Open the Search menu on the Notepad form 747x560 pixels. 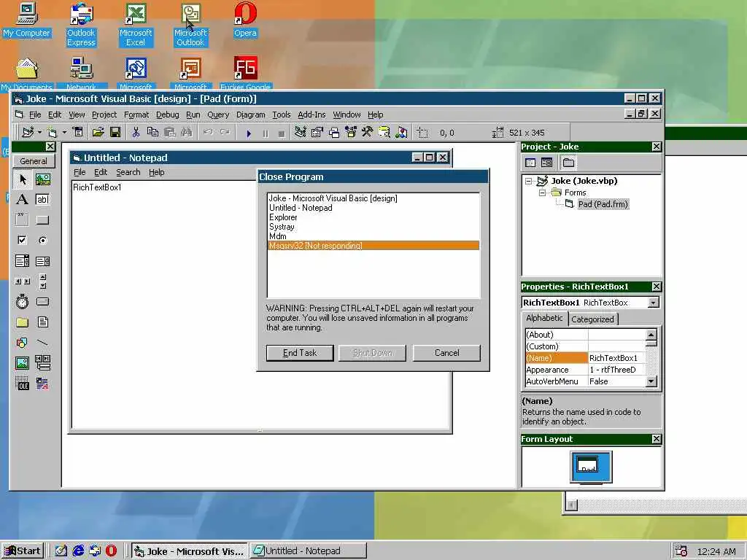click(128, 172)
